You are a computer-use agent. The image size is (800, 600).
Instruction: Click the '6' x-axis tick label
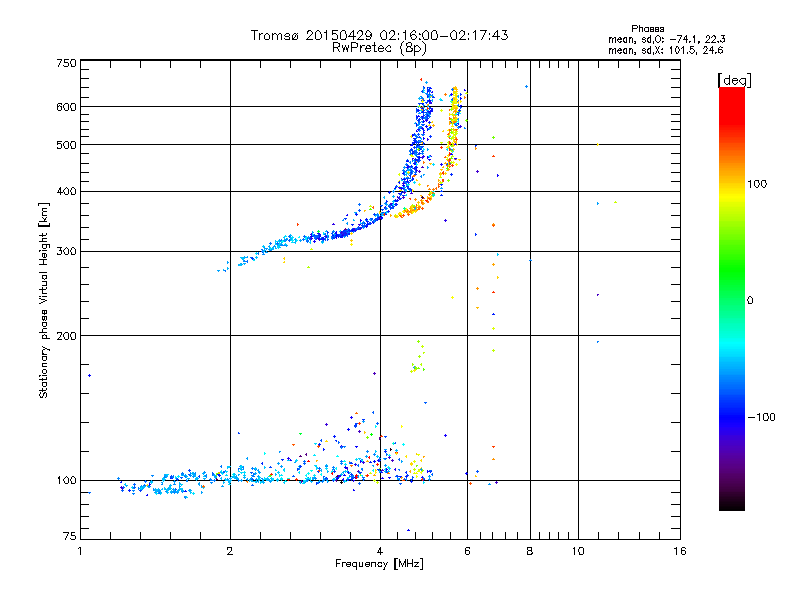click(x=467, y=551)
